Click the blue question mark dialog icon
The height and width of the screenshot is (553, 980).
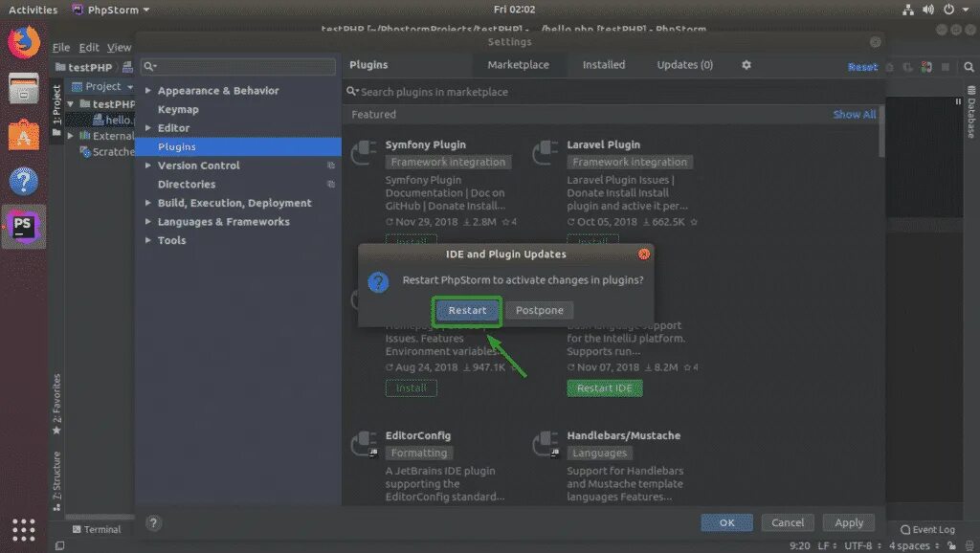coord(378,282)
